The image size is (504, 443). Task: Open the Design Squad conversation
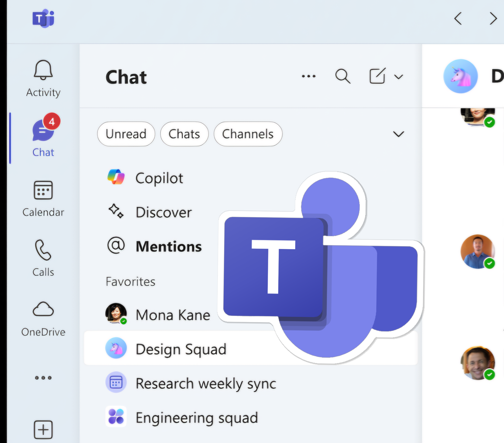coord(181,349)
